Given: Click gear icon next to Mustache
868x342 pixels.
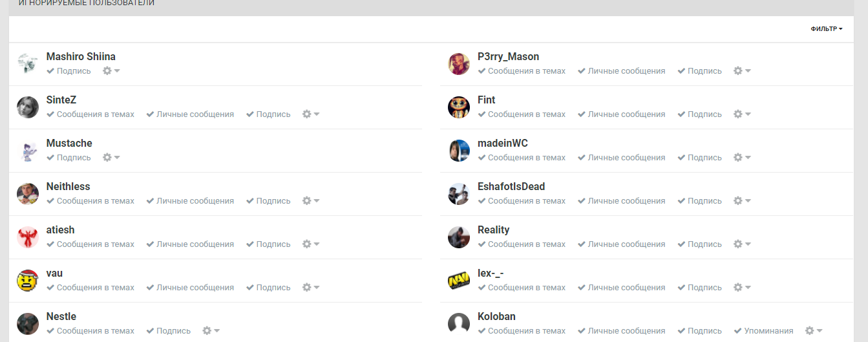Looking at the screenshot, I should 111,158.
